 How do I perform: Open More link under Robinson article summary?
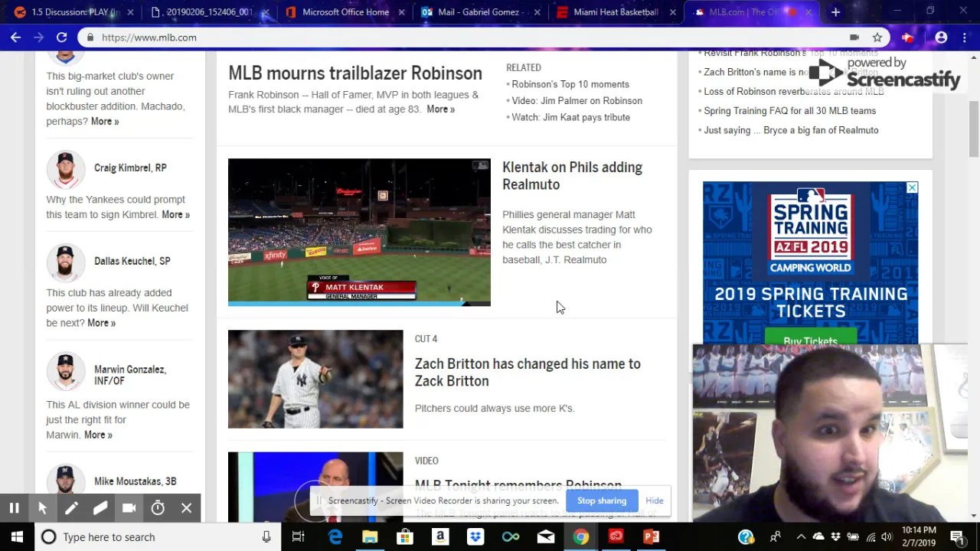[440, 109]
